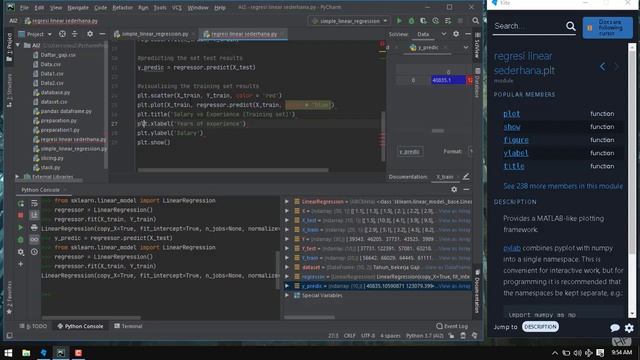Open show function link in Kite
The image size is (640, 360).
coord(511,127)
